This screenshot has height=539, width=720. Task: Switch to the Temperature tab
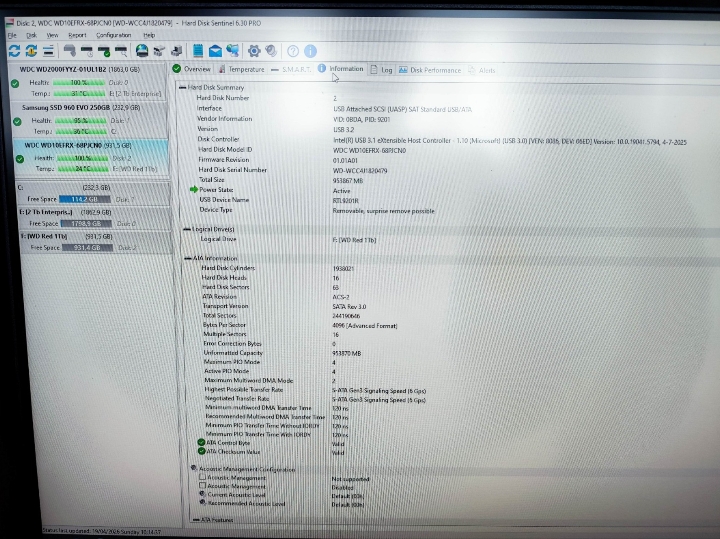coord(242,69)
